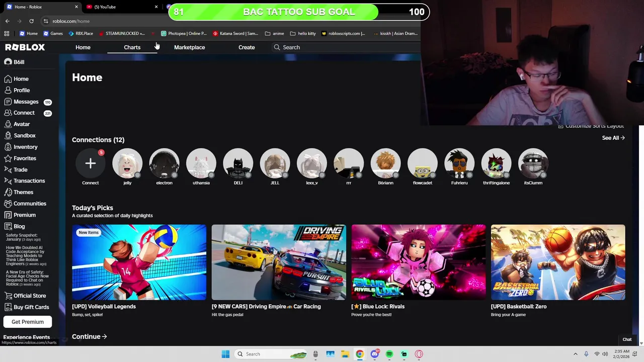644x362 pixels.
Task: Open the Basketball: Zero game thumbnail
Action: [x=558, y=262]
